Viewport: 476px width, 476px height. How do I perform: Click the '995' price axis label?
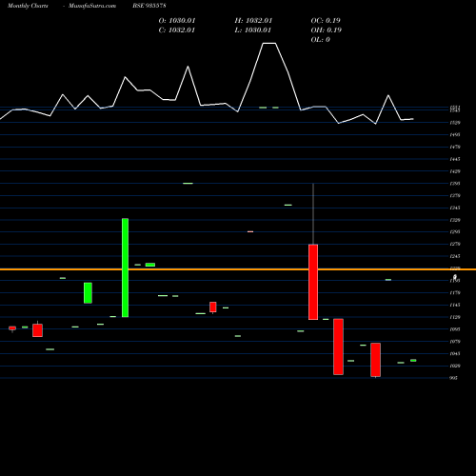[x=454, y=378]
